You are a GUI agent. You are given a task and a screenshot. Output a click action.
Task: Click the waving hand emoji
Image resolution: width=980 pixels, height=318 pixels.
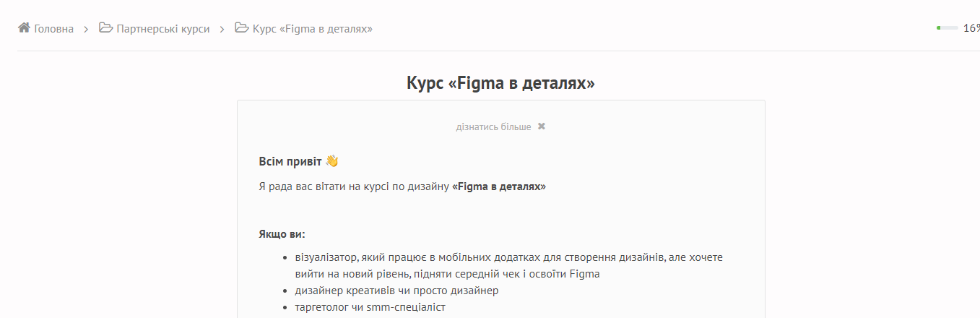tap(331, 160)
